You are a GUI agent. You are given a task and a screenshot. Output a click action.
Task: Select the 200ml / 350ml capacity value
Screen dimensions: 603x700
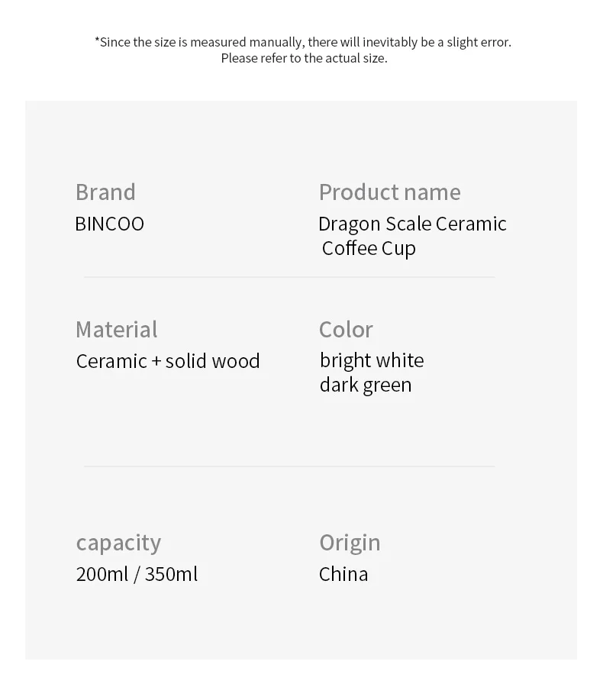[137, 574]
